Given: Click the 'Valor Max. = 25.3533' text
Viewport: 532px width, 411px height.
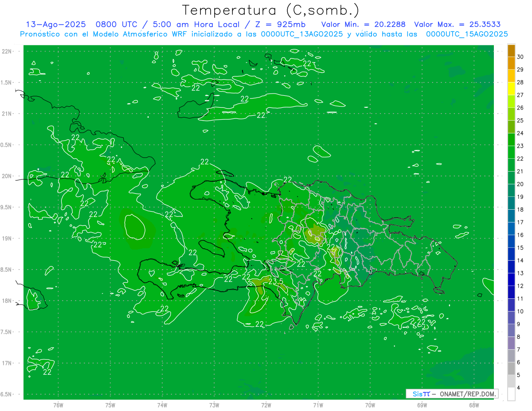Looking at the screenshot, I should (457, 24).
